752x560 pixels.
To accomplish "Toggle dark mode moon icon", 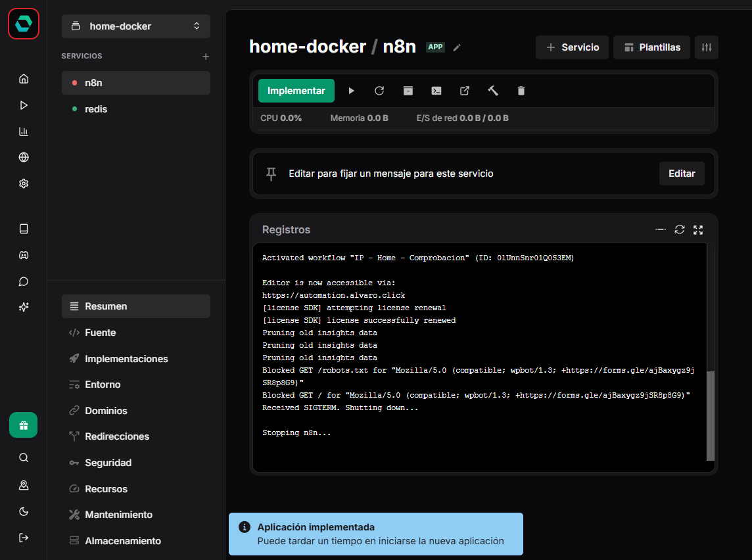I will point(24,511).
